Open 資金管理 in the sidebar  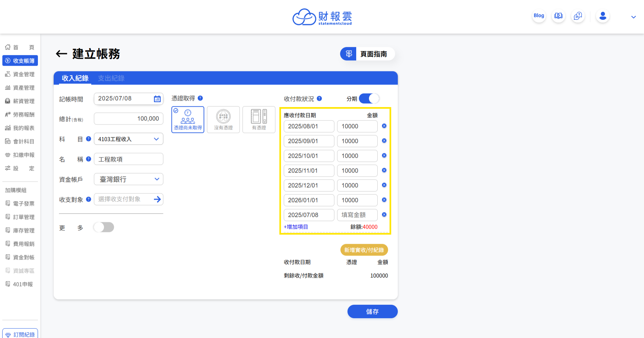20,74
